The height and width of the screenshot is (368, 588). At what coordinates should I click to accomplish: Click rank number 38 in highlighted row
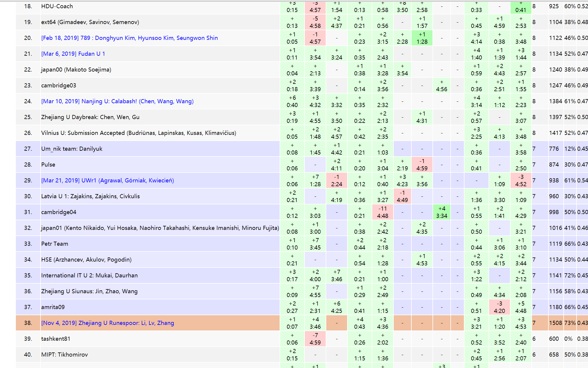click(x=28, y=323)
